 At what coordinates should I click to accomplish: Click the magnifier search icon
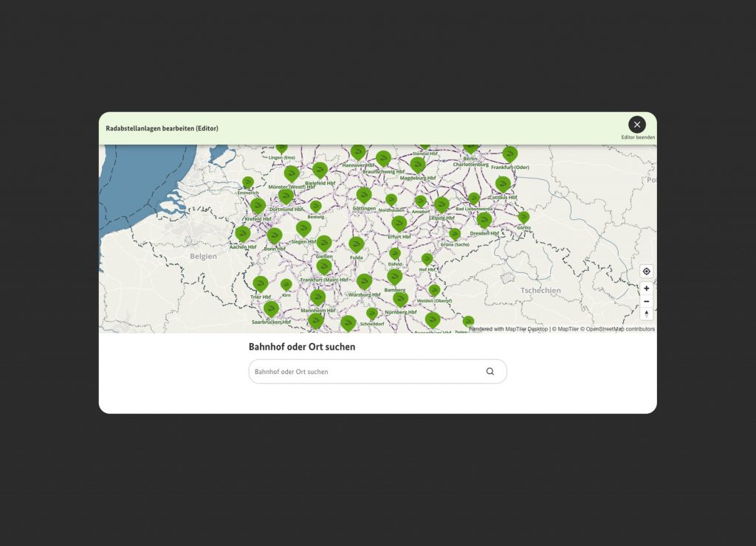click(490, 372)
